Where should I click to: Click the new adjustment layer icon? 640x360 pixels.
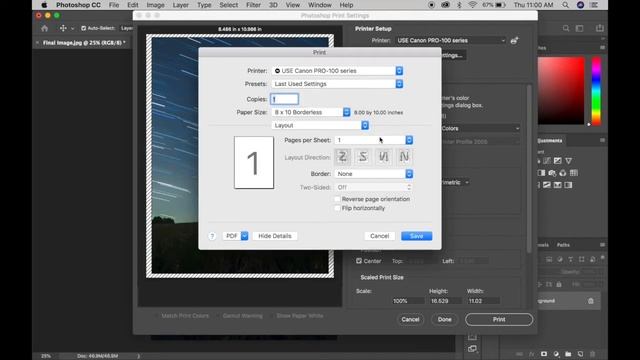coord(556,354)
